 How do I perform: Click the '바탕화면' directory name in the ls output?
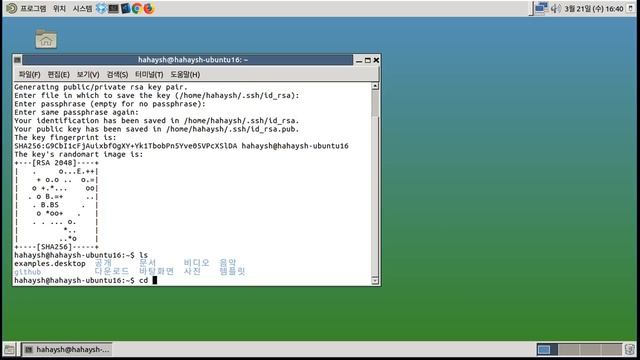click(156, 271)
